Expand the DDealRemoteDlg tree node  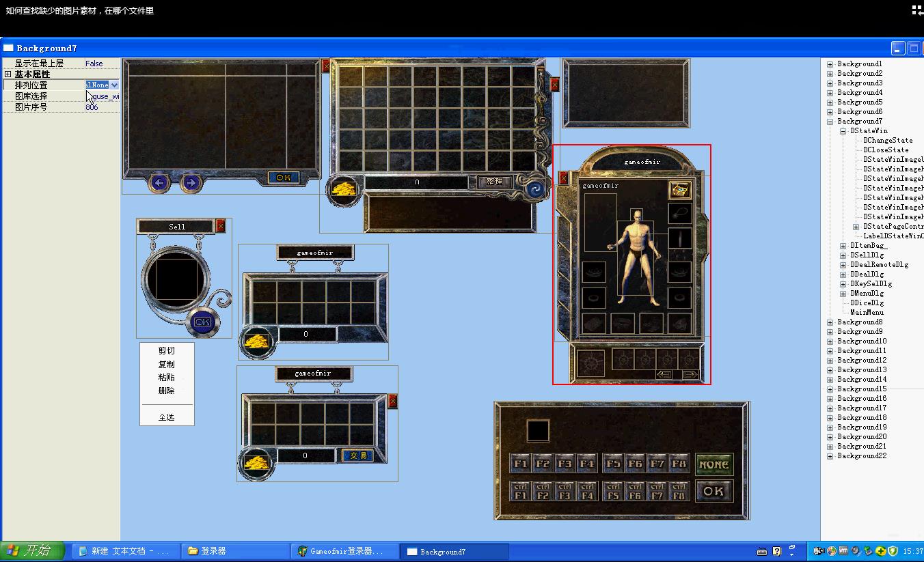[843, 264]
